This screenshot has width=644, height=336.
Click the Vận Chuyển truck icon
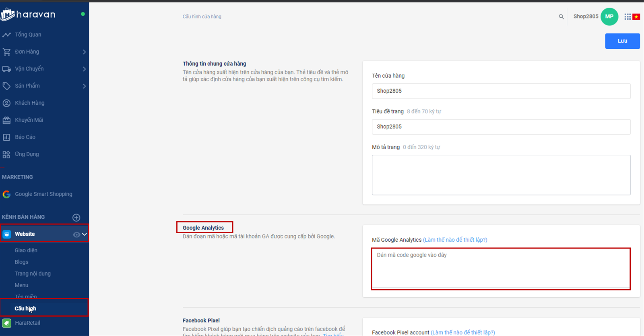[6, 69]
